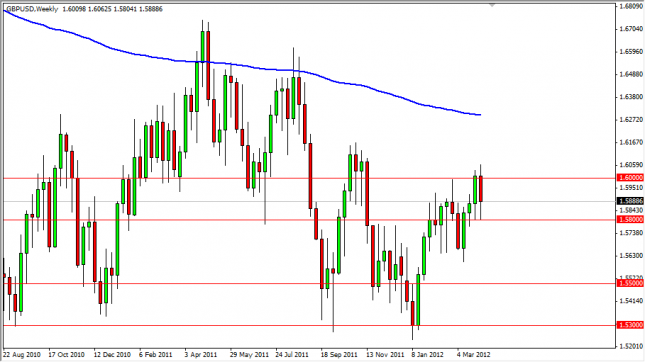645x362 pixels.
Task: Click the 22 Aug 2010 date label
Action: [x=22, y=354]
